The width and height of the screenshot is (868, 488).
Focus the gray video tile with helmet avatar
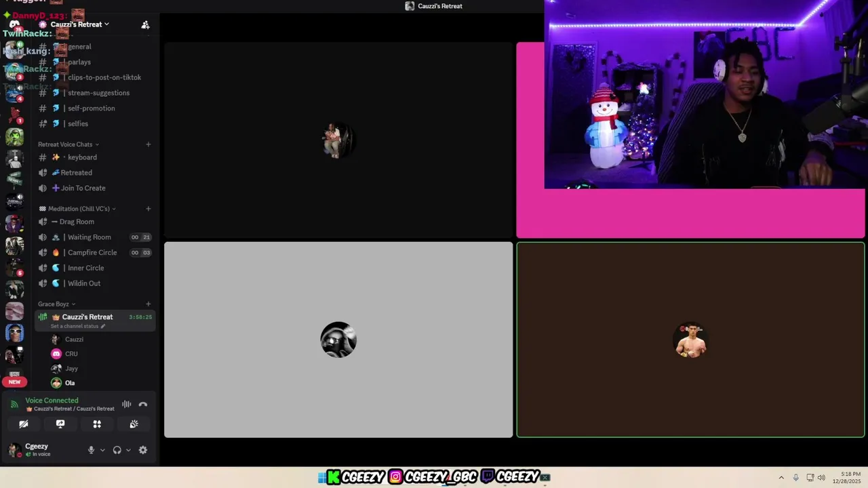click(x=338, y=340)
